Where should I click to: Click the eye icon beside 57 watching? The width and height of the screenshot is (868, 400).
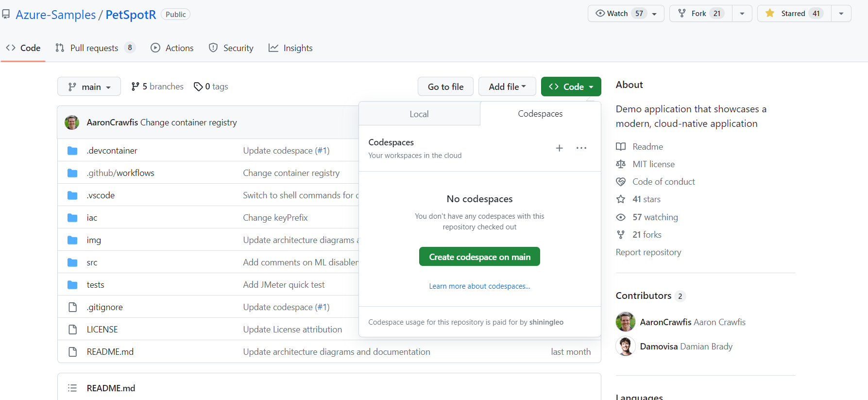621,217
